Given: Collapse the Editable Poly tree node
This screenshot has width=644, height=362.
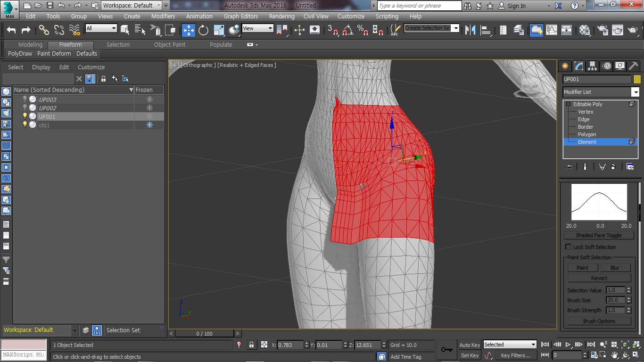Looking at the screenshot, I should point(569,104).
